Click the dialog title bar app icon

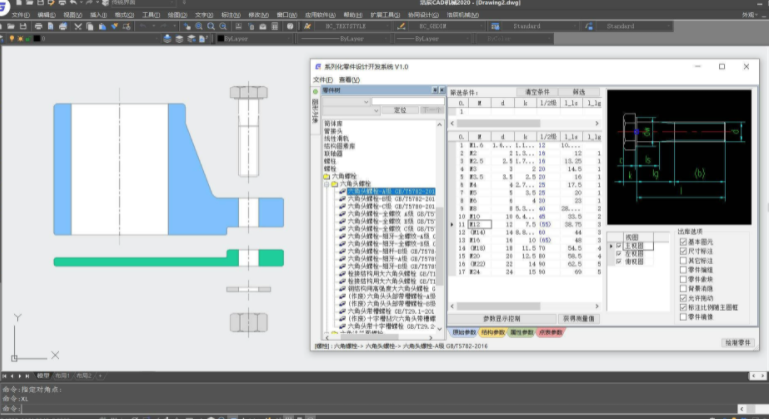coord(318,66)
